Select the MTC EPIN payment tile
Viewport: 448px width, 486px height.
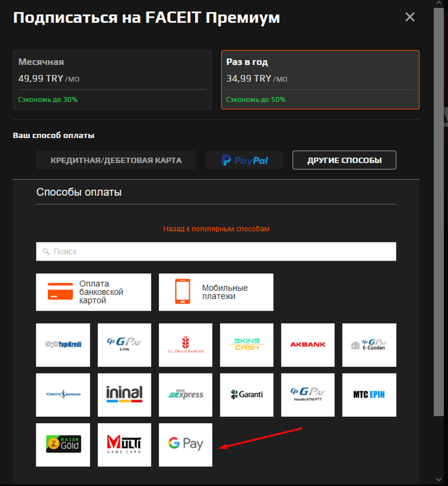click(x=369, y=395)
